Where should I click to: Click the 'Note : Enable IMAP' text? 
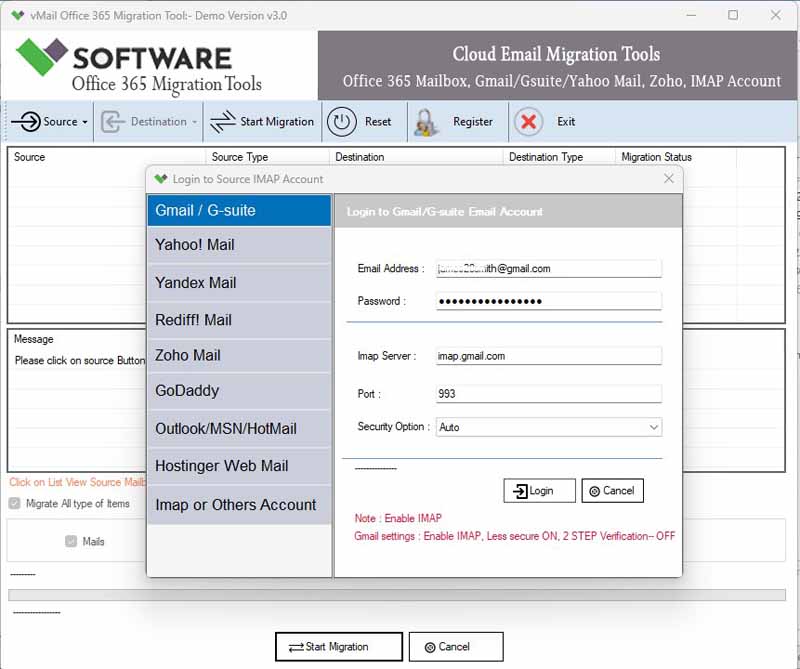click(x=398, y=518)
